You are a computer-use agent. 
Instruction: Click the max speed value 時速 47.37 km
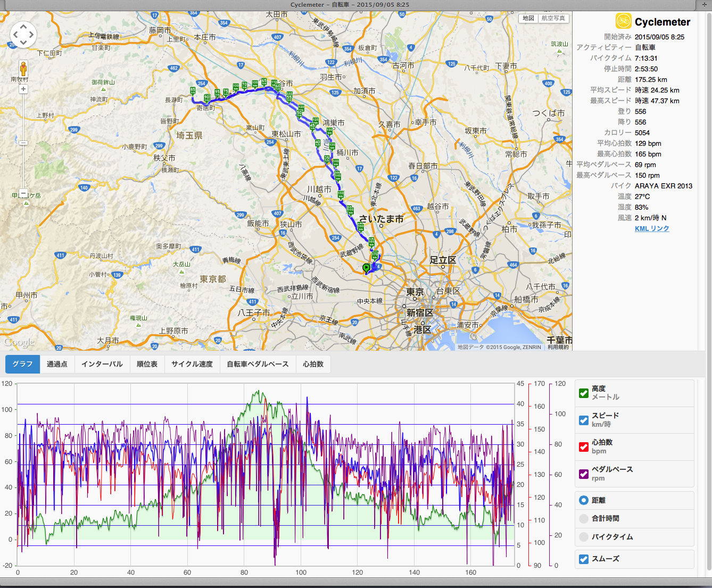click(x=657, y=101)
